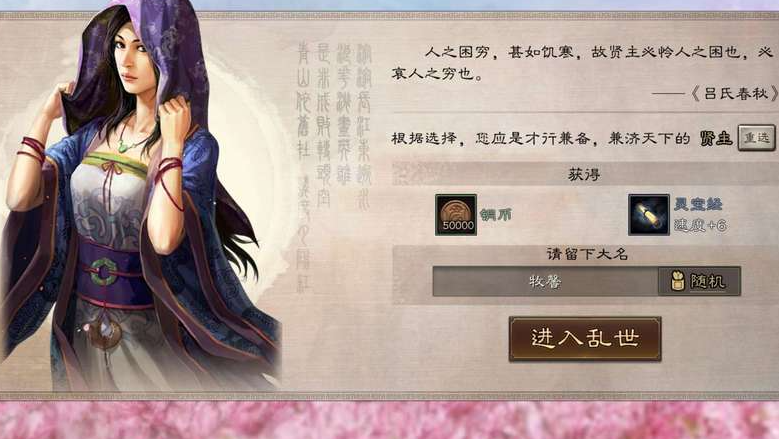Click the 重选 reselect button
The image size is (779, 439).
coord(756,138)
